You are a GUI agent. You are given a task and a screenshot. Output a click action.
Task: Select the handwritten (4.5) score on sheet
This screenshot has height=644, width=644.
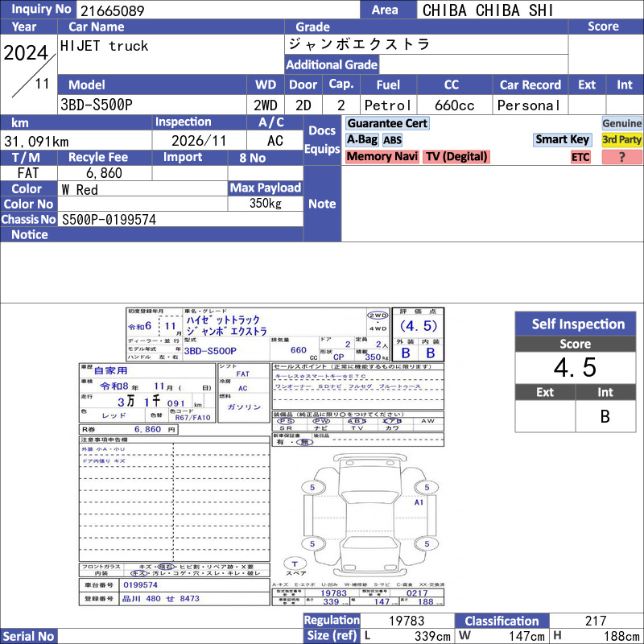(x=418, y=326)
